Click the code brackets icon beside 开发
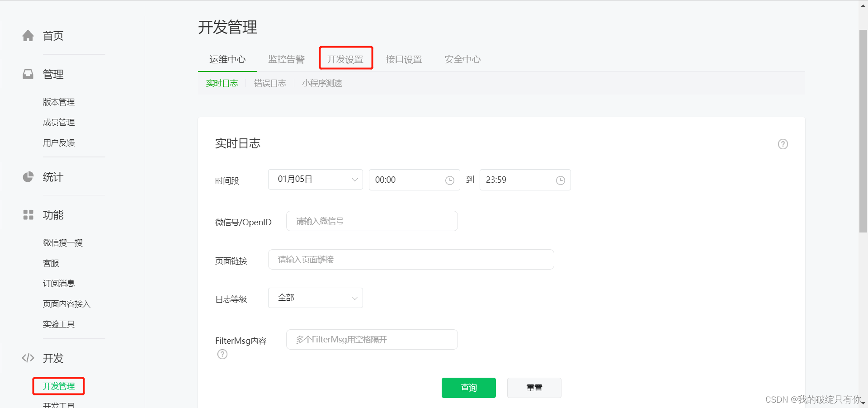 tap(28, 358)
